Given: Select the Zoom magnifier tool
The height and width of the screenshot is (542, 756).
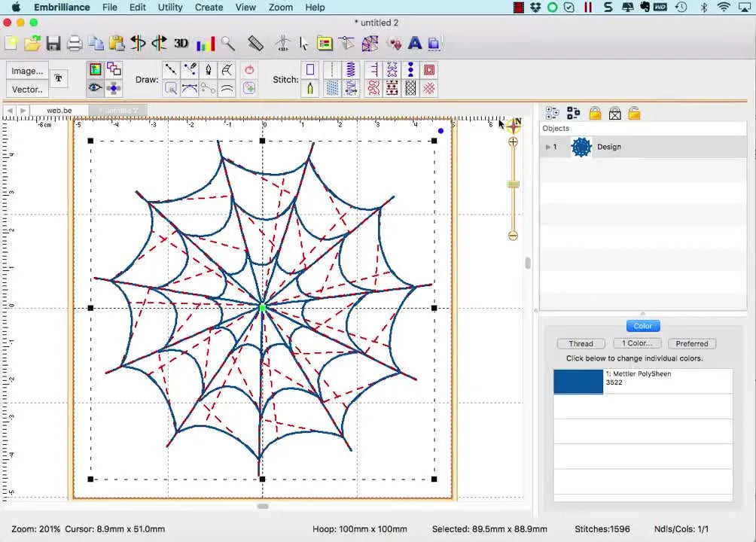Looking at the screenshot, I should tap(228, 43).
